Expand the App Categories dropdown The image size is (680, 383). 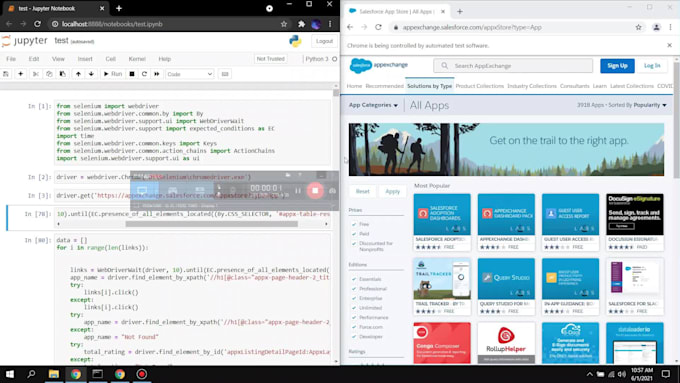coord(373,105)
